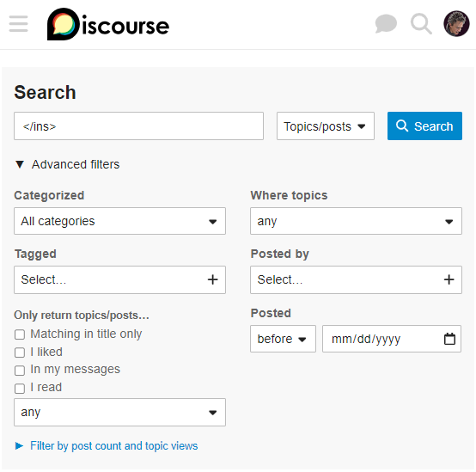This screenshot has height=472, width=476.
Task: Open the All categories dropdown
Action: [120, 221]
